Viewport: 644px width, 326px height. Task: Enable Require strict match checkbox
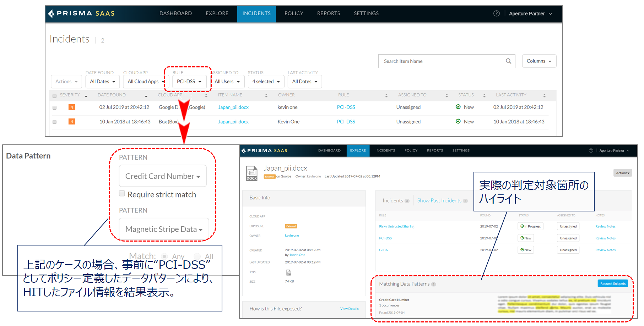coord(122,194)
